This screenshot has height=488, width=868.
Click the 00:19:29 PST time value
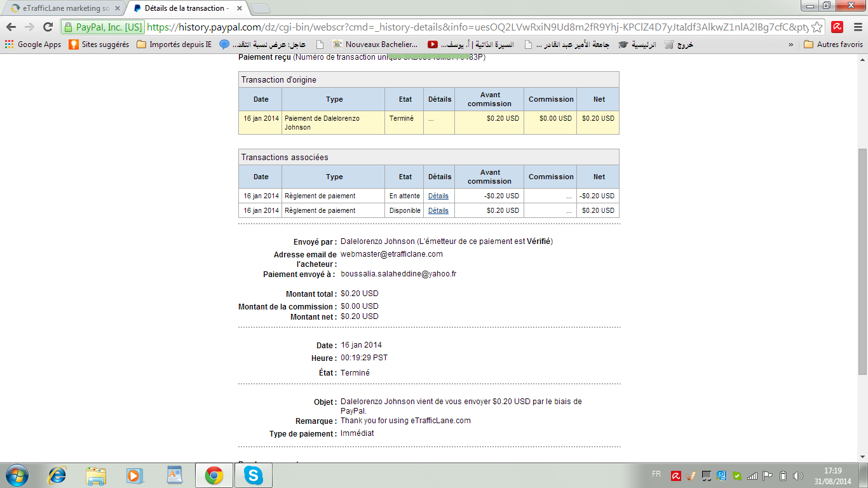(x=364, y=358)
